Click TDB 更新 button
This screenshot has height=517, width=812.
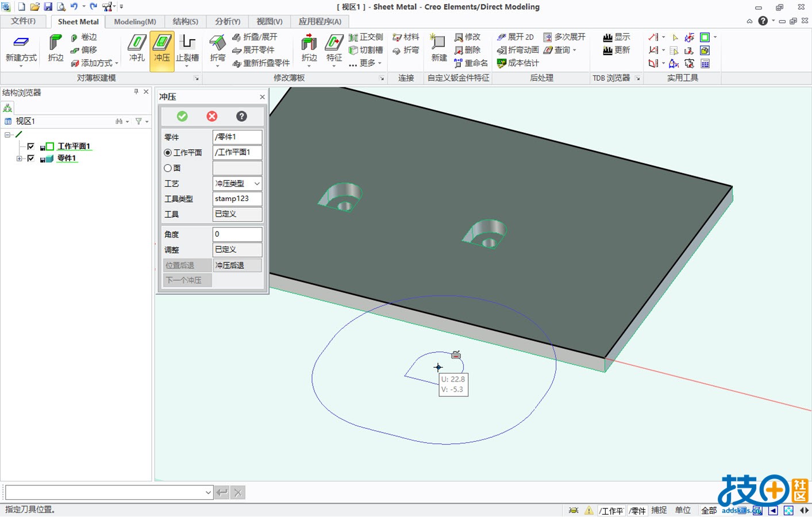pyautogui.click(x=617, y=50)
